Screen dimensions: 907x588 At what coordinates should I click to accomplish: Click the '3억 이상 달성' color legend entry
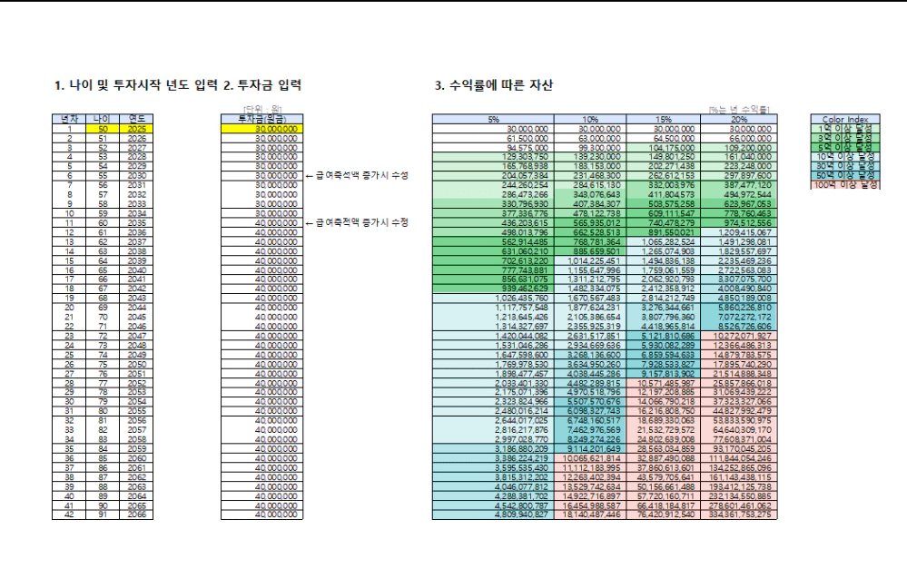point(845,138)
